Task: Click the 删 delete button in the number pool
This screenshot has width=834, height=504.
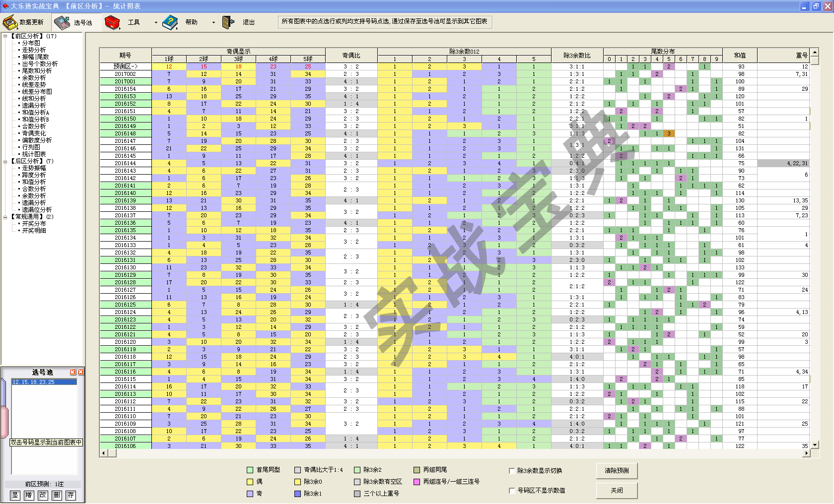Action: pos(57,495)
